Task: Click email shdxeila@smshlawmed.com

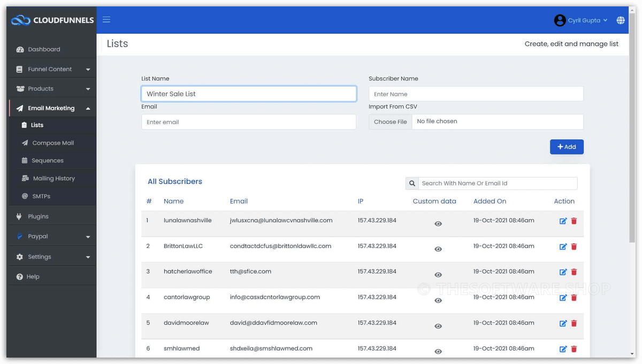Action: point(271,348)
